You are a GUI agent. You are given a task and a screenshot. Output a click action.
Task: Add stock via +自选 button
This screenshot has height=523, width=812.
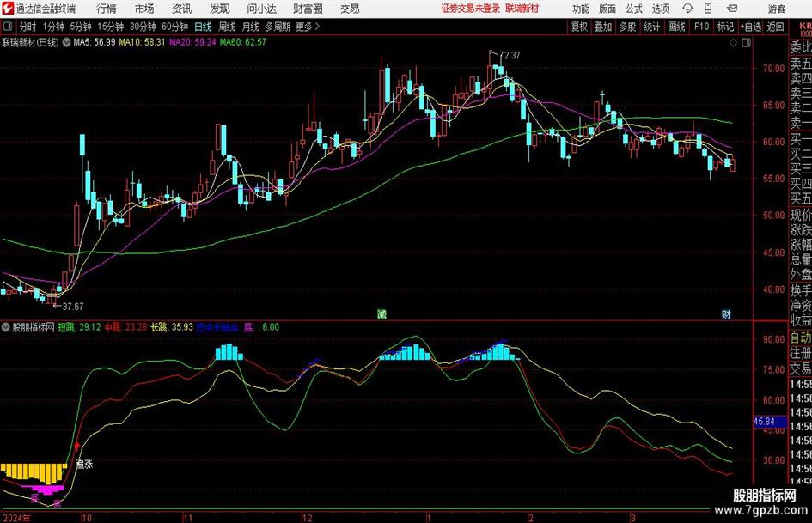(751, 27)
